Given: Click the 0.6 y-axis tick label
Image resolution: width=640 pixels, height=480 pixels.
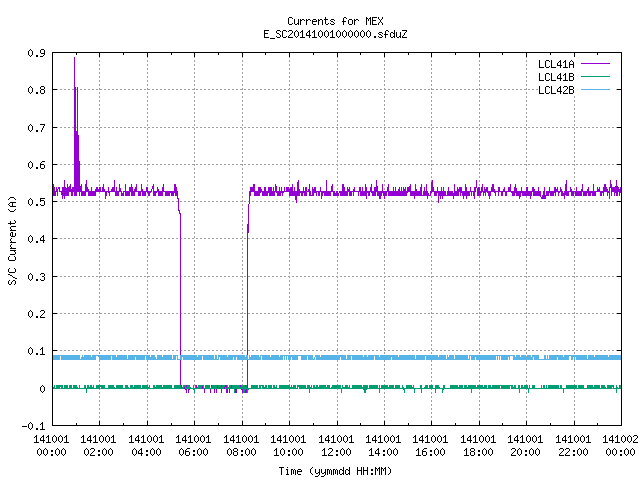Looking at the screenshot, I should tap(37, 165).
